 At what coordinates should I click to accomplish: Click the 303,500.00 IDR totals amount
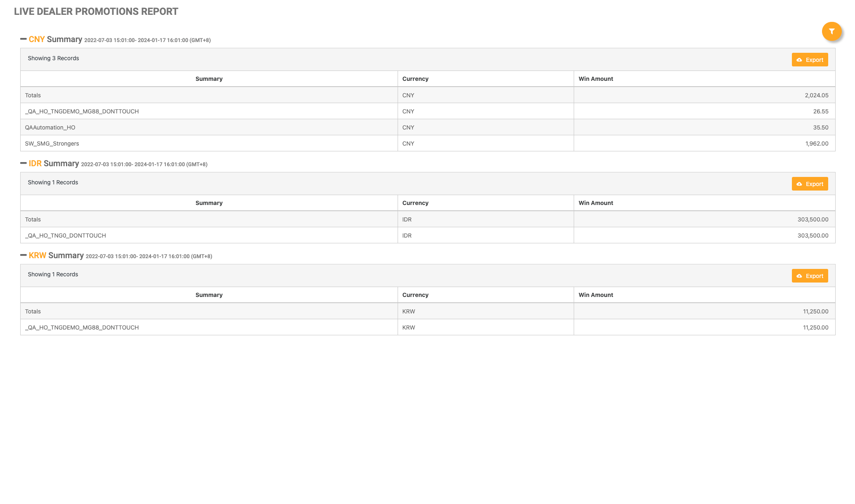[813, 219]
